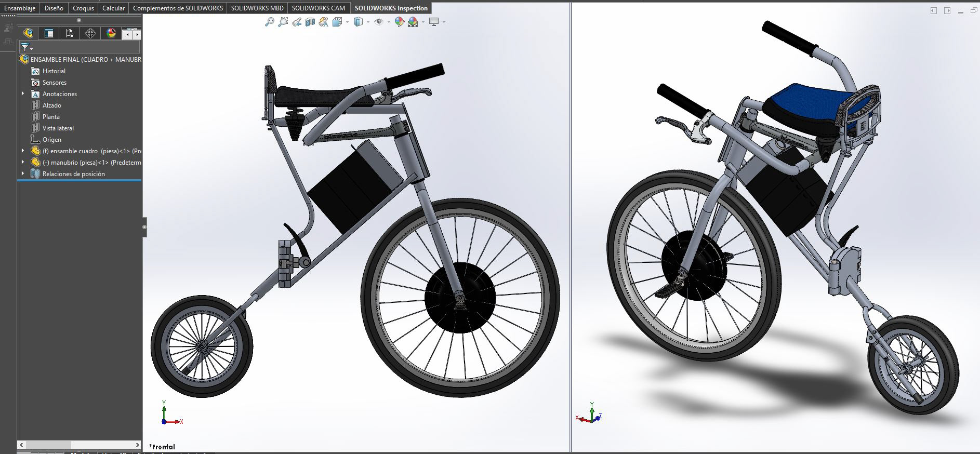Viewport: 980px width, 454px height.
Task: Click the restore window icon top right
Action: coord(974,10)
